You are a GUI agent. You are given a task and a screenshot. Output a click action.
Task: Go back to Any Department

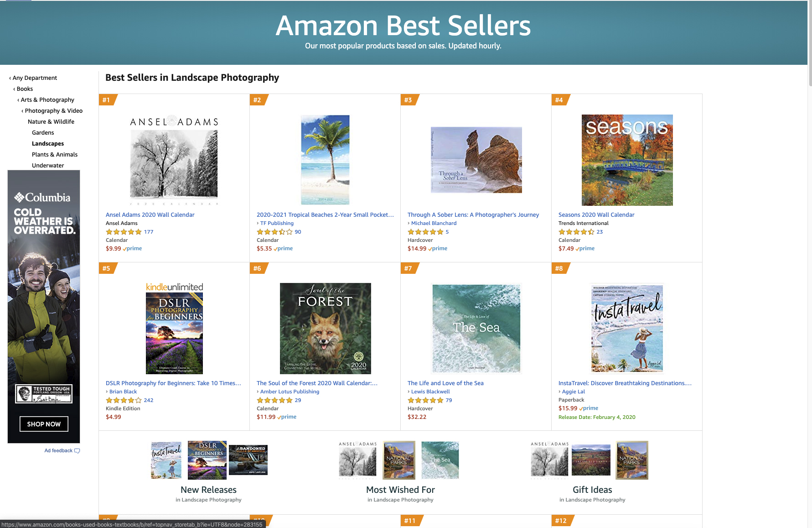coord(35,78)
